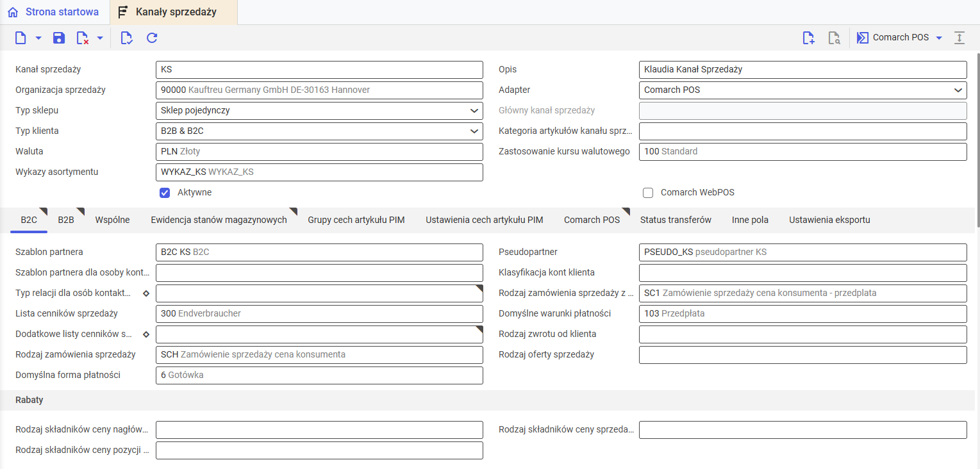The width and height of the screenshot is (980, 469).
Task: Expand the dropdown arrow beside the delete icon
Action: click(x=100, y=38)
